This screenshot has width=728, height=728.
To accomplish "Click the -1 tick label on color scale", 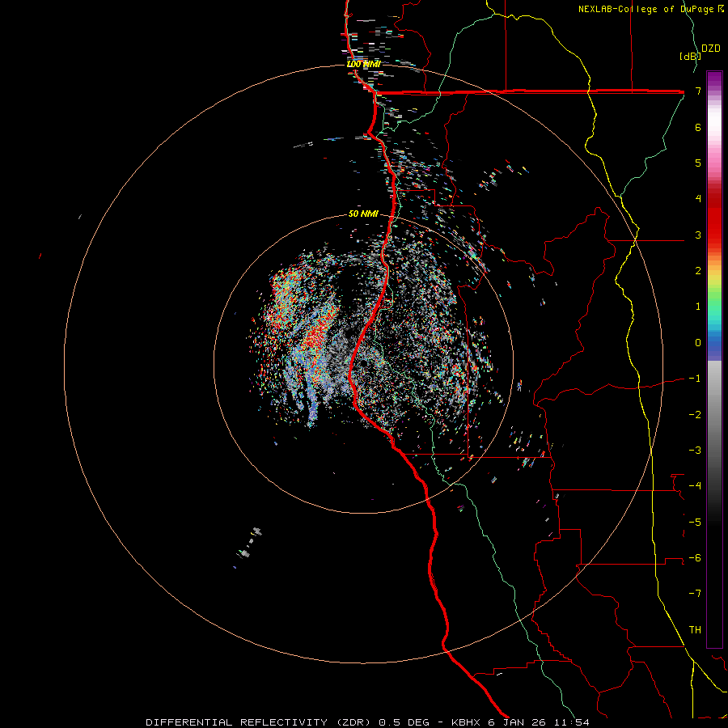I will click(x=695, y=379).
